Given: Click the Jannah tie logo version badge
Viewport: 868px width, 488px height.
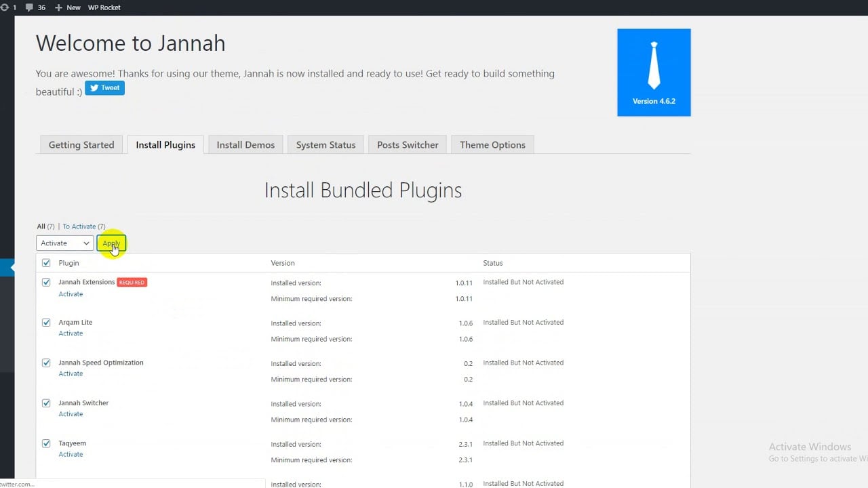Looking at the screenshot, I should click(654, 73).
